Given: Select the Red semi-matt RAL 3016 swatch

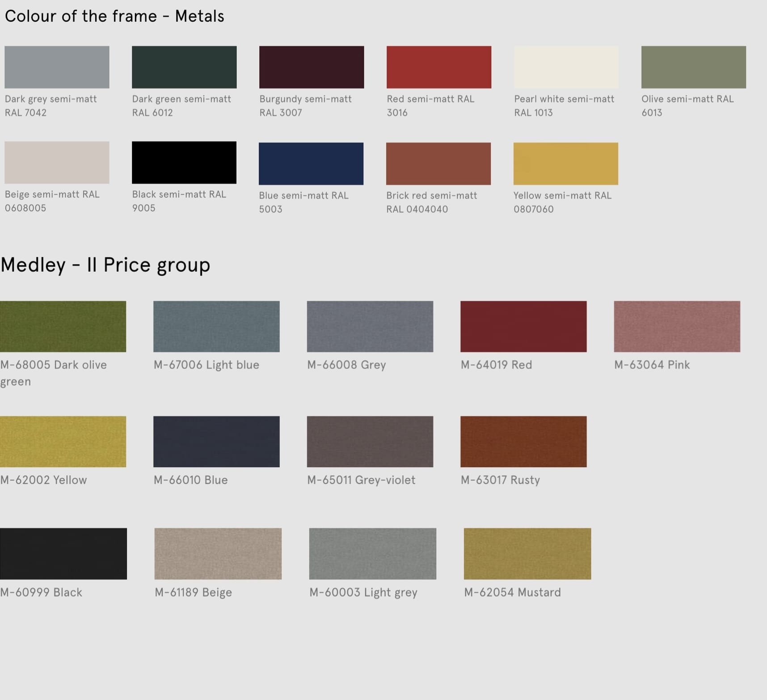Looking at the screenshot, I should (x=439, y=67).
